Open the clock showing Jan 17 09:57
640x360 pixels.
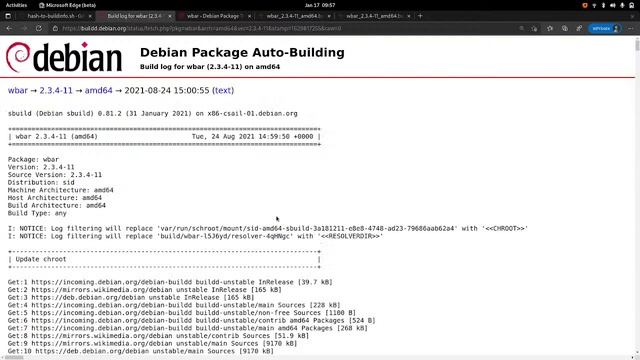[320, 5]
